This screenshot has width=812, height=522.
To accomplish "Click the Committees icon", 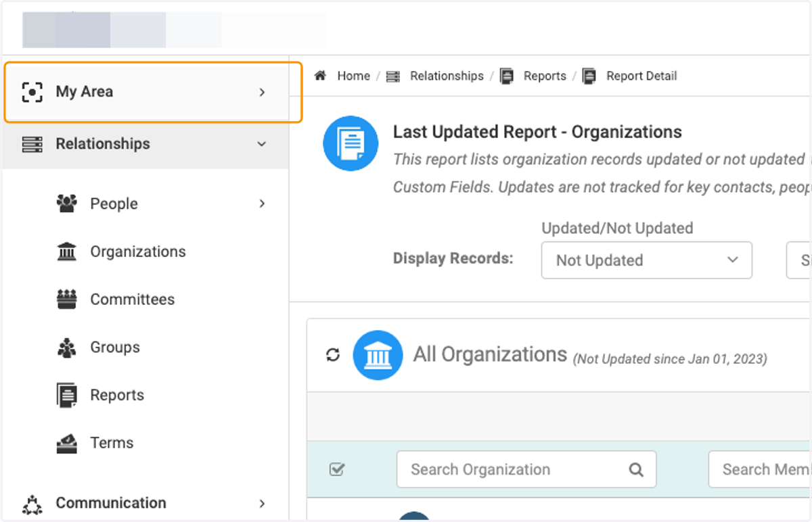I will [x=67, y=300].
